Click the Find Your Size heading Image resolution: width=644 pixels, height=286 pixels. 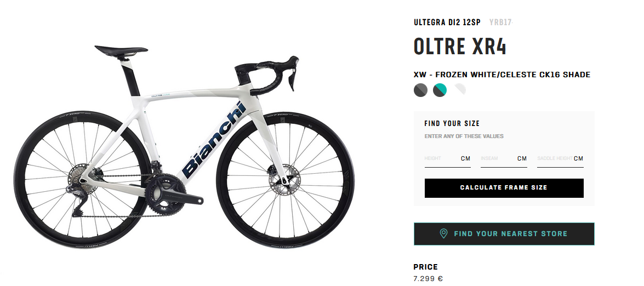(452, 123)
